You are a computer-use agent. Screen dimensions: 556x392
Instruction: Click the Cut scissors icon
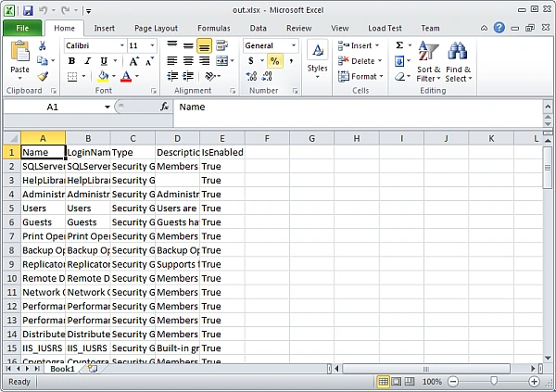point(43,45)
